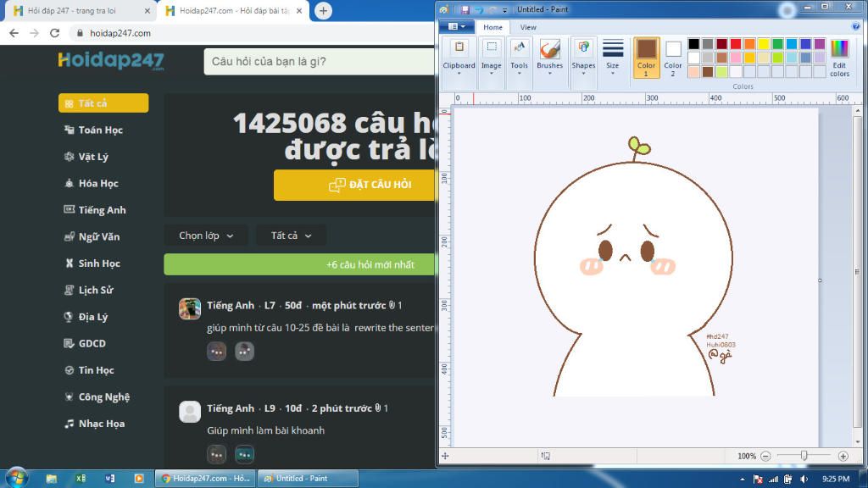Pick the green color swatch
The image size is (868, 488).
[778, 44]
